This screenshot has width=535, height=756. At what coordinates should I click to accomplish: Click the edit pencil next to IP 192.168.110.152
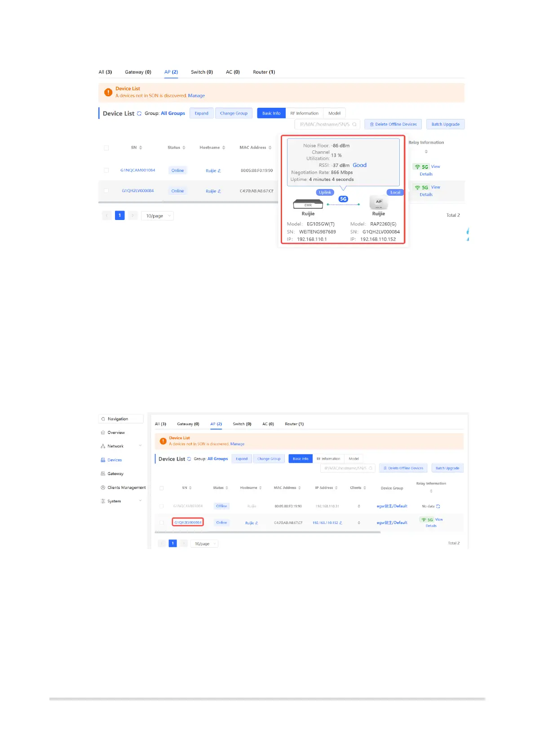341,523
